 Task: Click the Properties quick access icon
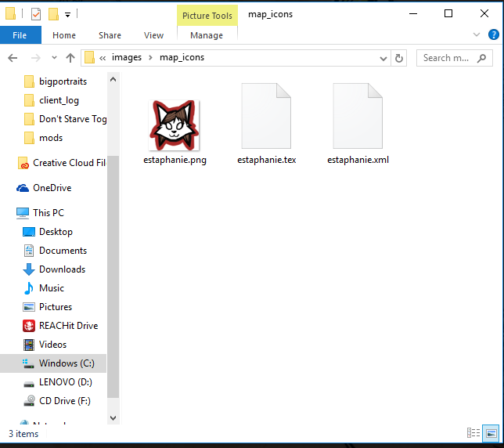[35, 13]
